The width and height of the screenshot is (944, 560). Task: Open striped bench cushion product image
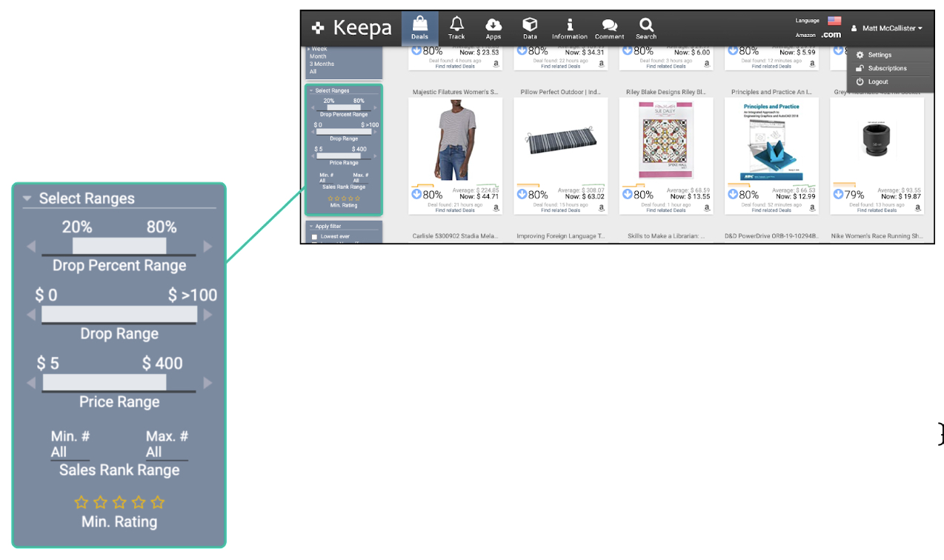[560, 140]
